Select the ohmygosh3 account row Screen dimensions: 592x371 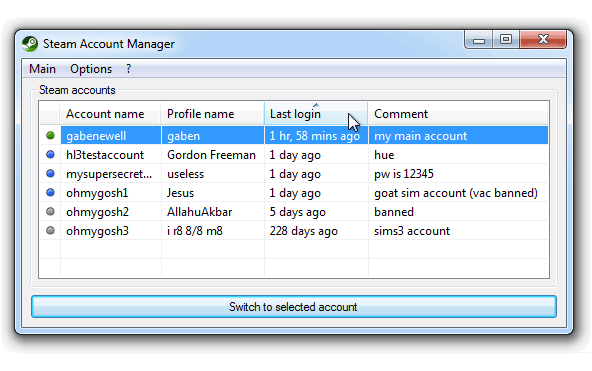coord(294,231)
